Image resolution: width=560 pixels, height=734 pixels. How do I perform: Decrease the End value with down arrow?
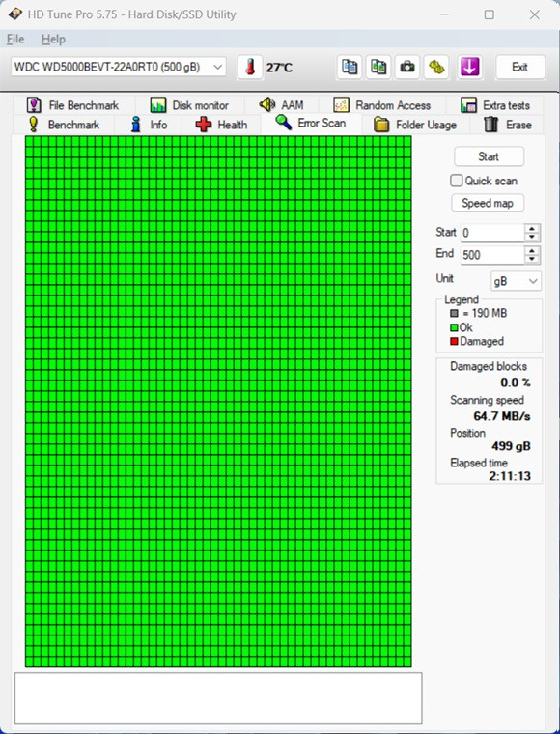coord(532,259)
